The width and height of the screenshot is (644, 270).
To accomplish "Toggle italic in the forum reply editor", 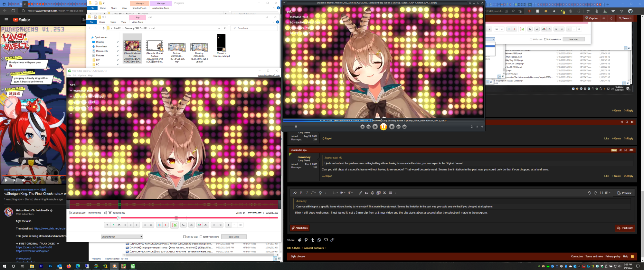I will (x=307, y=193).
